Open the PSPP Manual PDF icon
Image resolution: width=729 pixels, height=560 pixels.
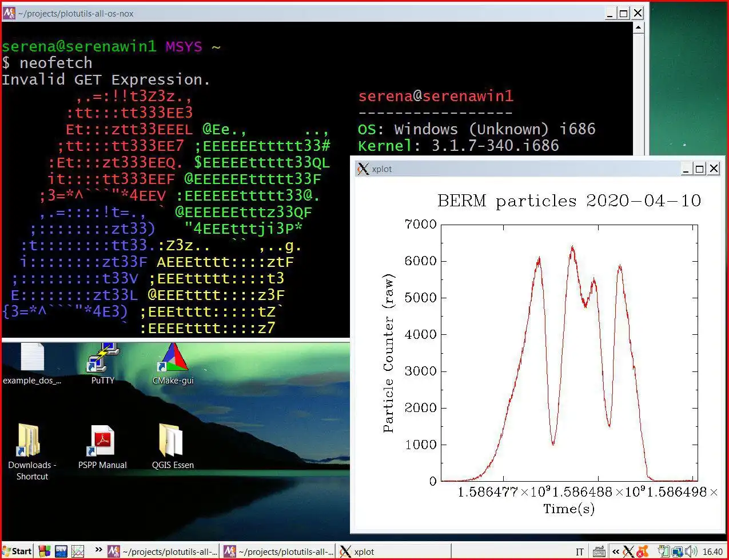point(102,447)
